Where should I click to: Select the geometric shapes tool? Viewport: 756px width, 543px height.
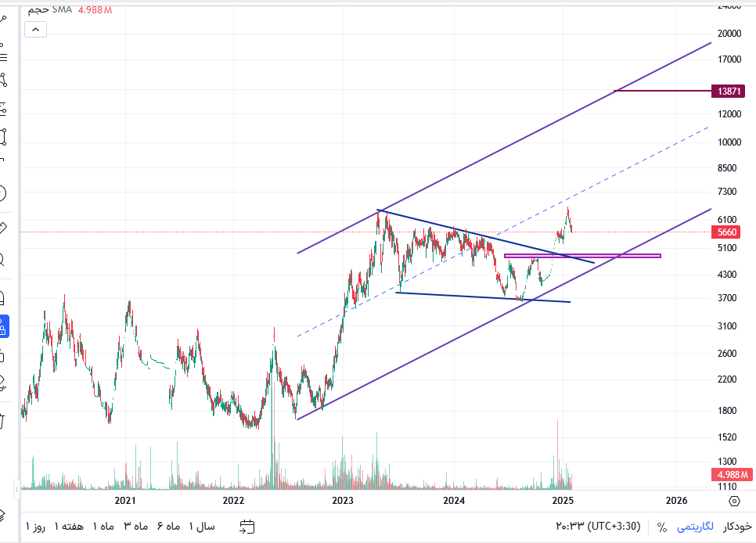(x=2, y=137)
